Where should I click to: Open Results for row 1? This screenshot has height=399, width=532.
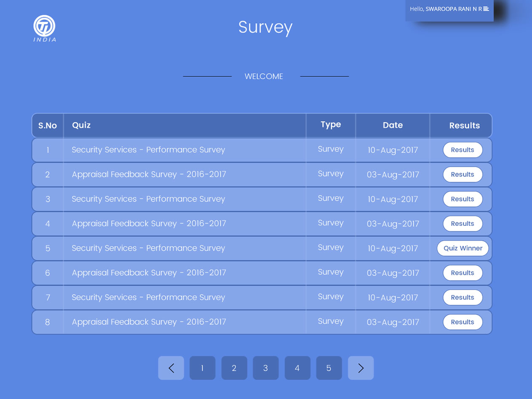pos(462,150)
